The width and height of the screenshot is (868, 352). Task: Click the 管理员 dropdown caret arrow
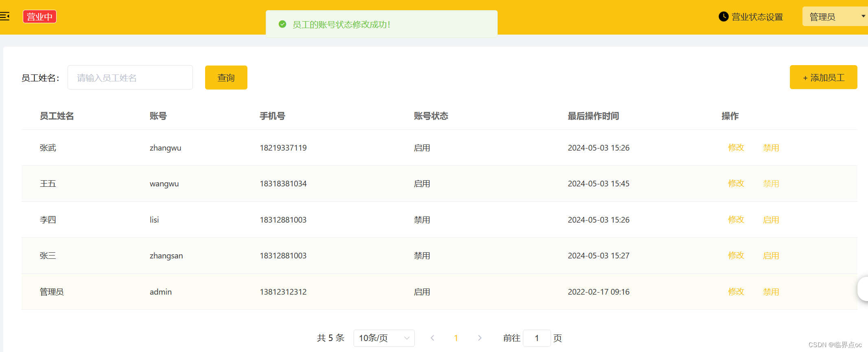click(863, 16)
